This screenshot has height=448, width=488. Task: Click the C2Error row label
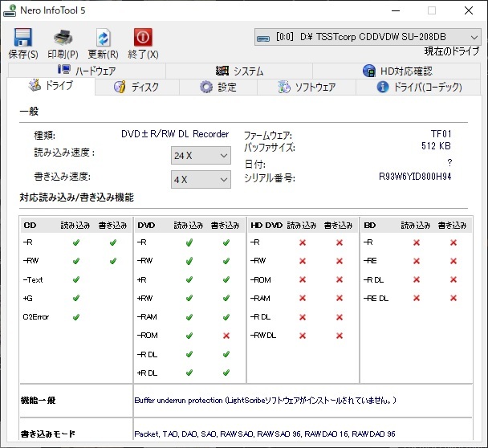coord(36,317)
